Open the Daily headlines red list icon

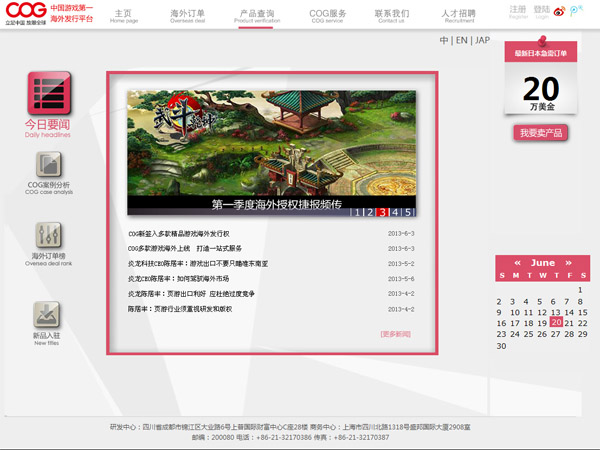coord(49,93)
